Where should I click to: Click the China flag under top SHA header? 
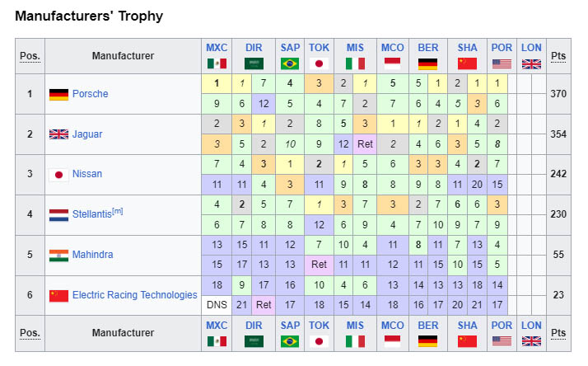[467, 63]
